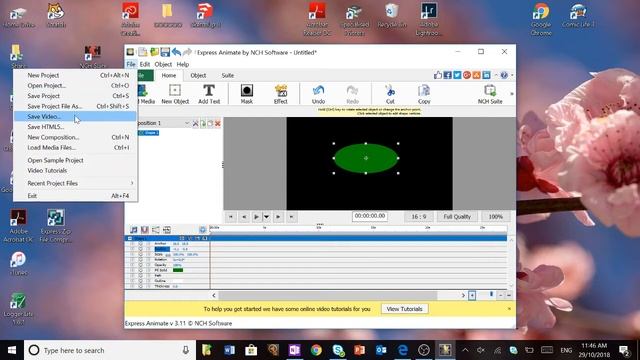Image resolution: width=640 pixels, height=360 pixels.
Task: Open the Effect tool
Action: coord(281,94)
